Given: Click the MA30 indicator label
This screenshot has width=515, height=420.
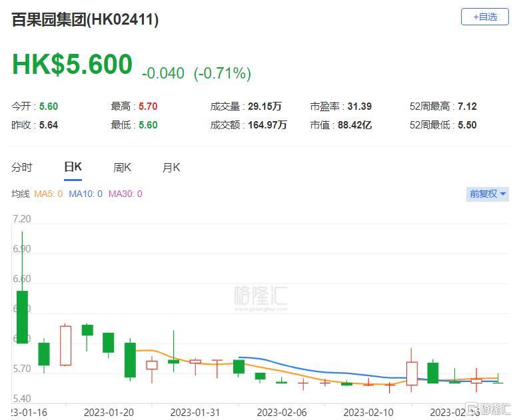Looking at the screenshot, I should click(125, 194).
